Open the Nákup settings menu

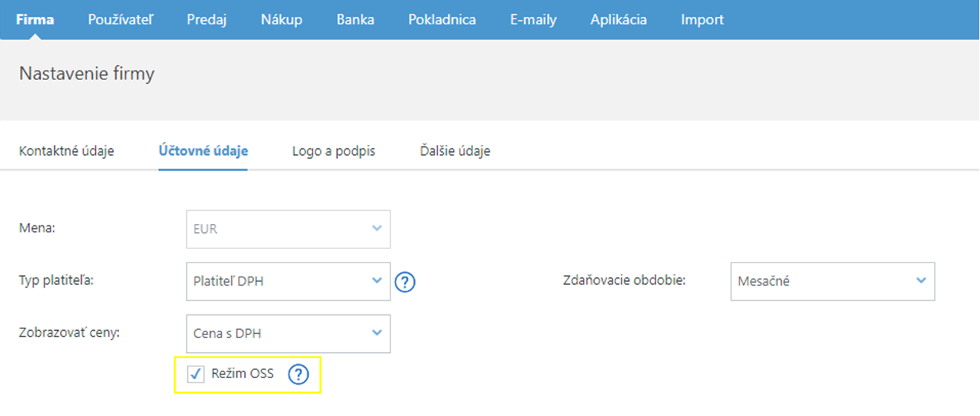281,20
